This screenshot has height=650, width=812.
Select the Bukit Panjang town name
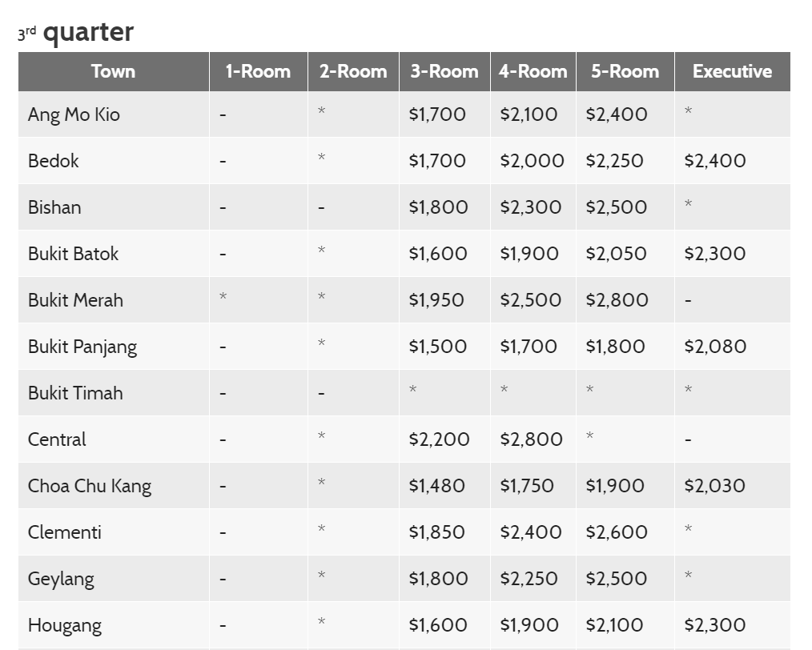82,347
